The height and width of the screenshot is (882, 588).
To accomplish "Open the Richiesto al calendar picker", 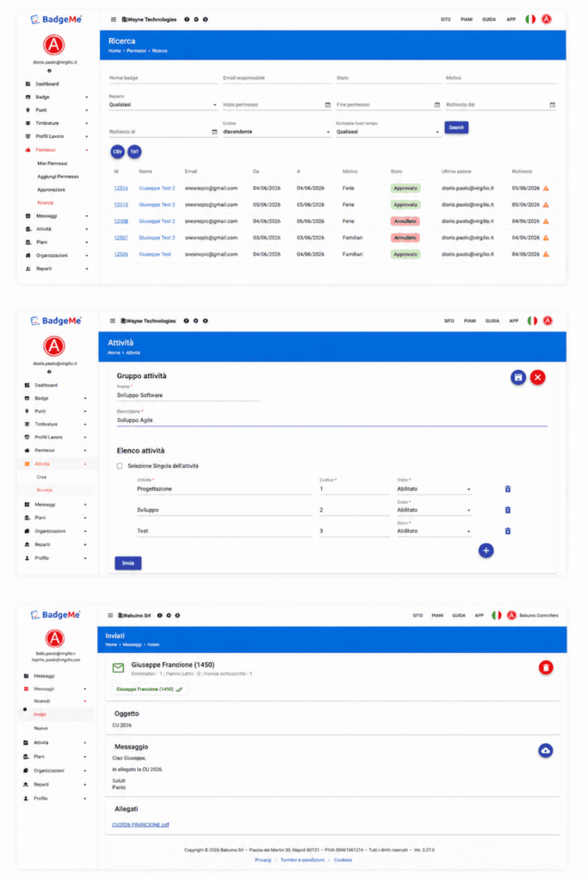I will tap(214, 132).
